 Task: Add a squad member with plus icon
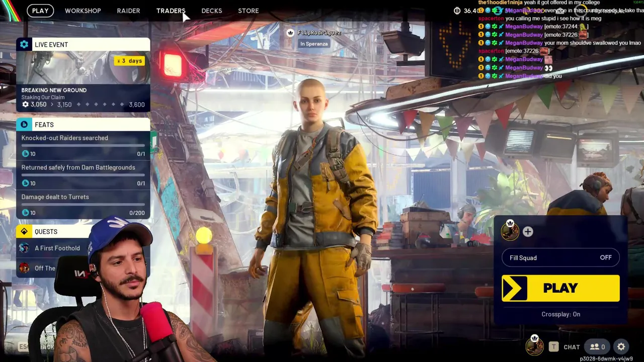(528, 231)
